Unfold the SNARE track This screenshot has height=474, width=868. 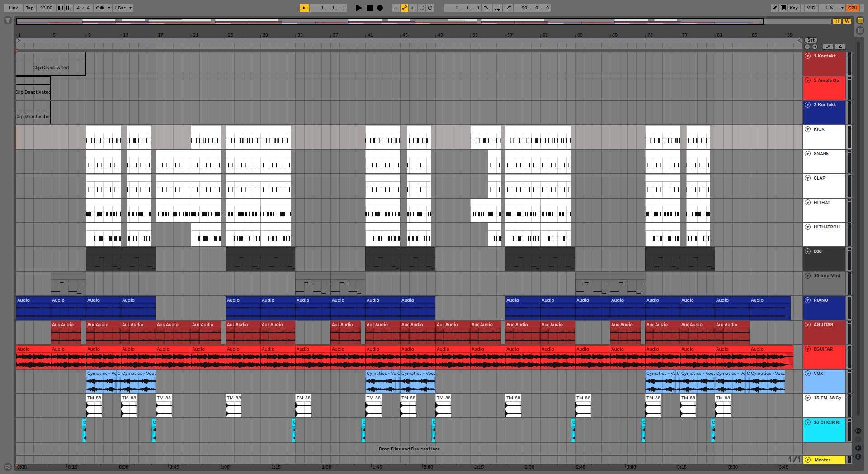click(807, 154)
